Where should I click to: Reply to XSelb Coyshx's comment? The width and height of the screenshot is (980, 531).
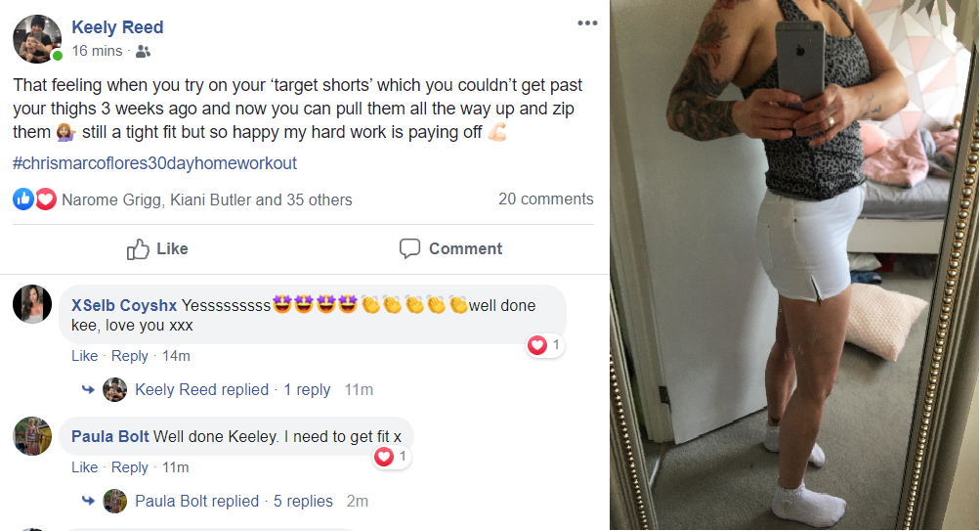129,356
